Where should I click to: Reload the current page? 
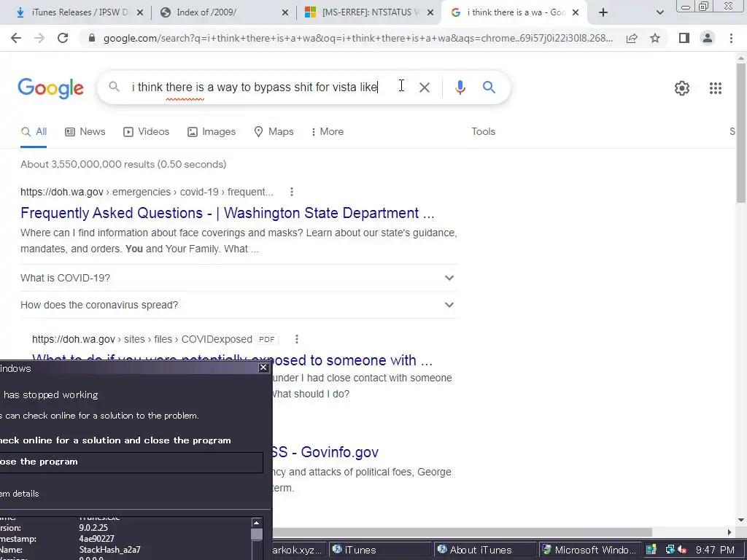63,38
